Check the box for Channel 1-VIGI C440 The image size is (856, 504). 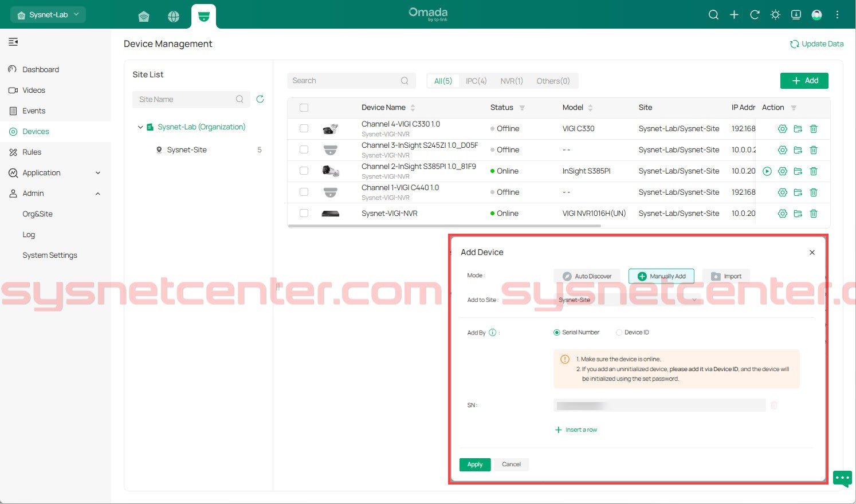click(304, 192)
